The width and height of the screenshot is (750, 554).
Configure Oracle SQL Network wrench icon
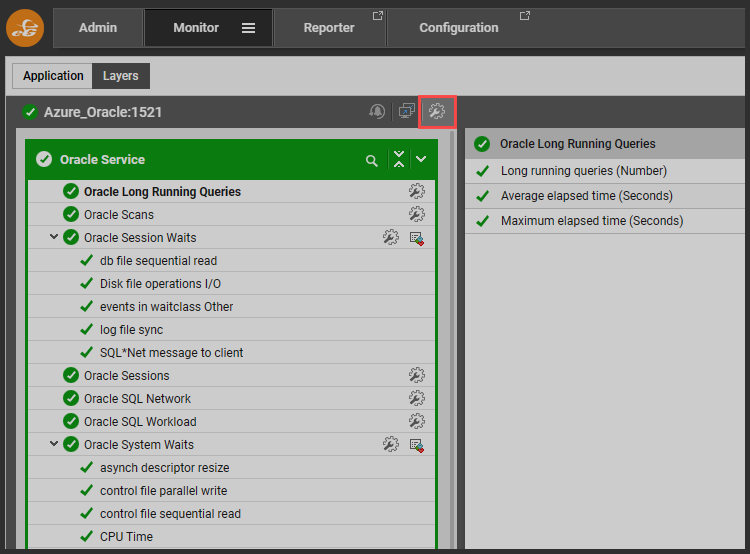click(417, 398)
